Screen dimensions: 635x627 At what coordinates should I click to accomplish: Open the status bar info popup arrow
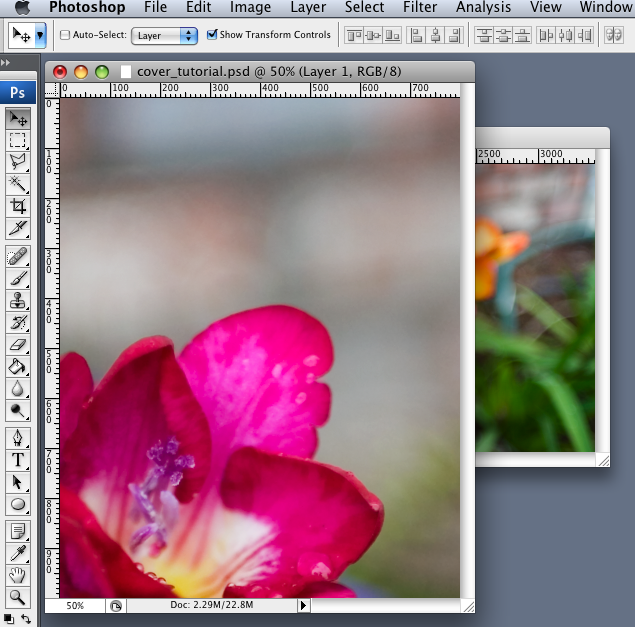tap(303, 606)
